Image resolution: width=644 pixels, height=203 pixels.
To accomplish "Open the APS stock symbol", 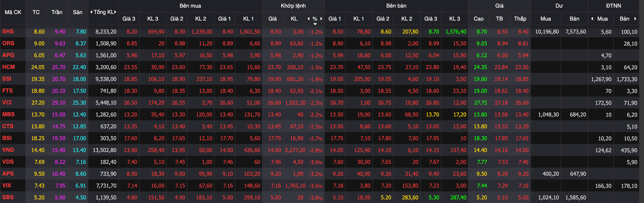I will 8,173.
